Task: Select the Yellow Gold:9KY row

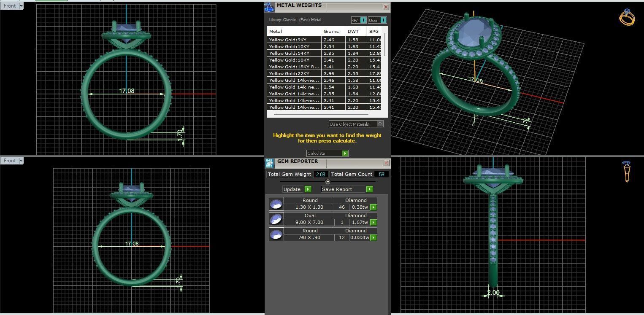Action: (324, 40)
